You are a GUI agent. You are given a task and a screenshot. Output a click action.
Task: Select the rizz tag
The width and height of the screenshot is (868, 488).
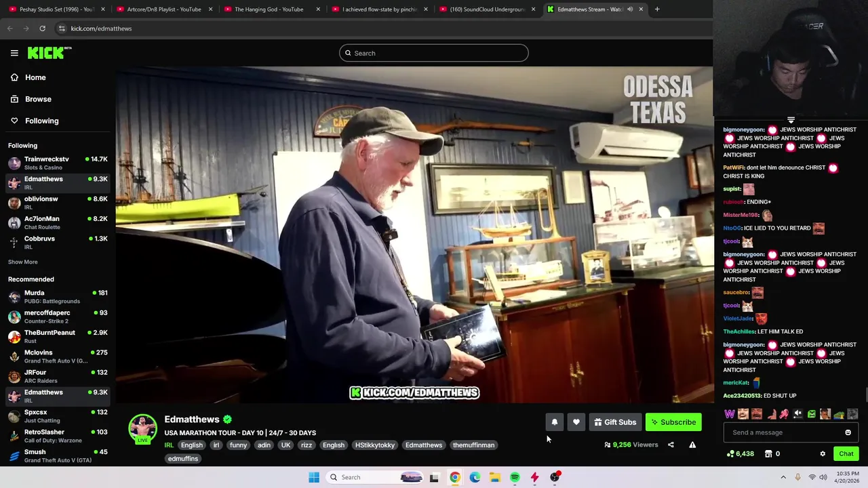[x=307, y=445]
